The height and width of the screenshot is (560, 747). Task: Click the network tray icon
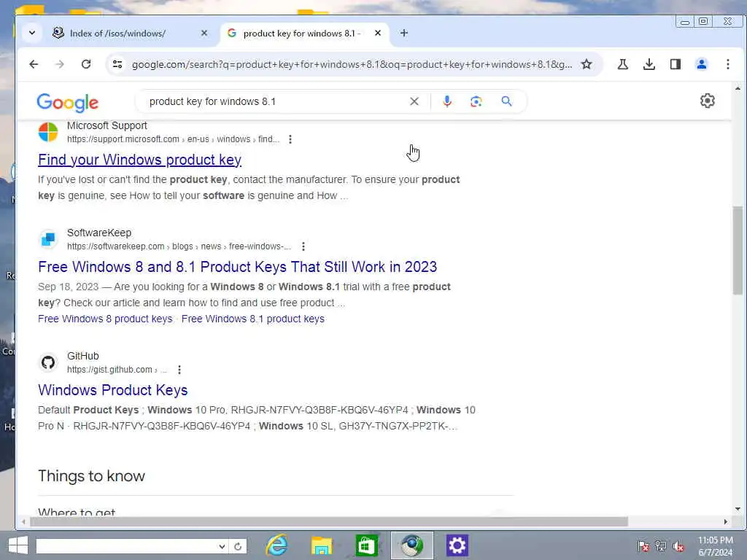pyautogui.click(x=660, y=545)
